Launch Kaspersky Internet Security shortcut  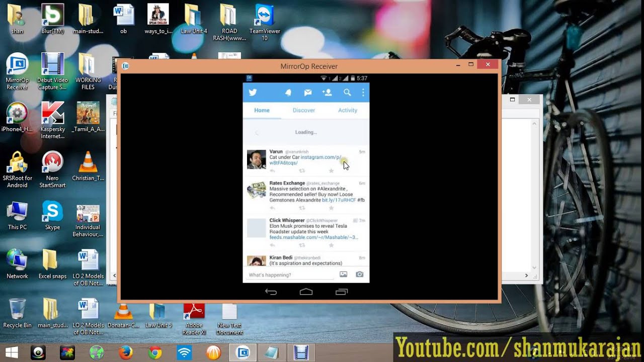[x=52, y=121]
